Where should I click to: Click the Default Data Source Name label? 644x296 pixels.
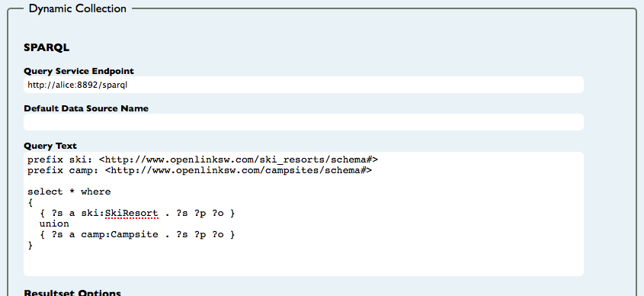point(86,108)
